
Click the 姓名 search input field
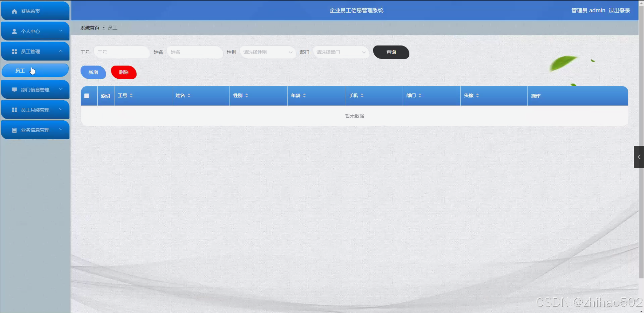click(x=195, y=52)
